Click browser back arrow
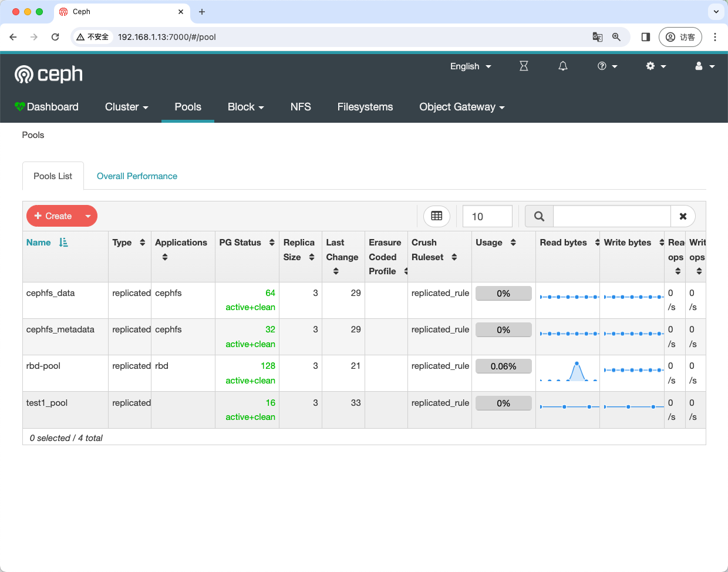The image size is (728, 572). 13,37
